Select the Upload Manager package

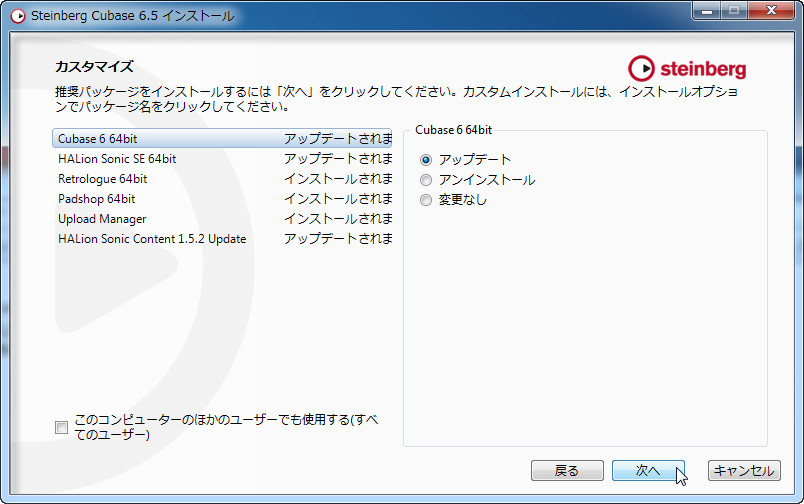(x=222, y=219)
